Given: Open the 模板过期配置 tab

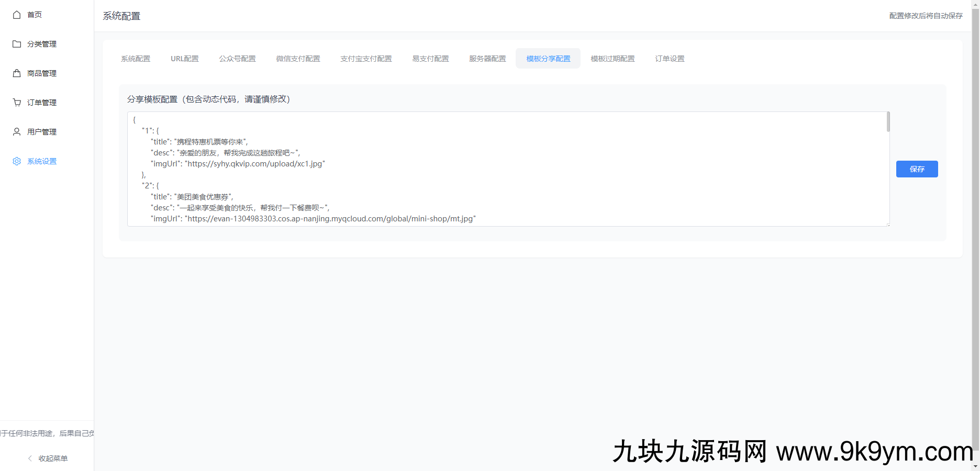Looking at the screenshot, I should [x=612, y=59].
